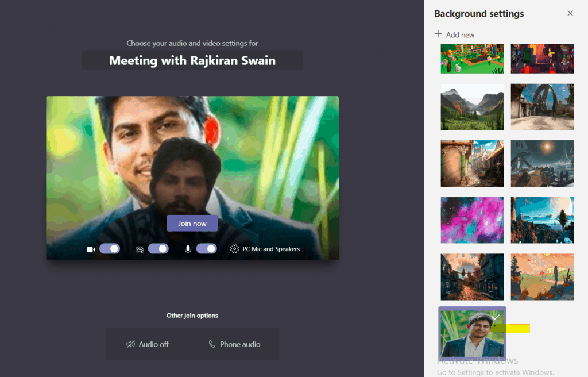Select the sci-fi planet bridge background
The height and width of the screenshot is (377, 588).
point(542,163)
